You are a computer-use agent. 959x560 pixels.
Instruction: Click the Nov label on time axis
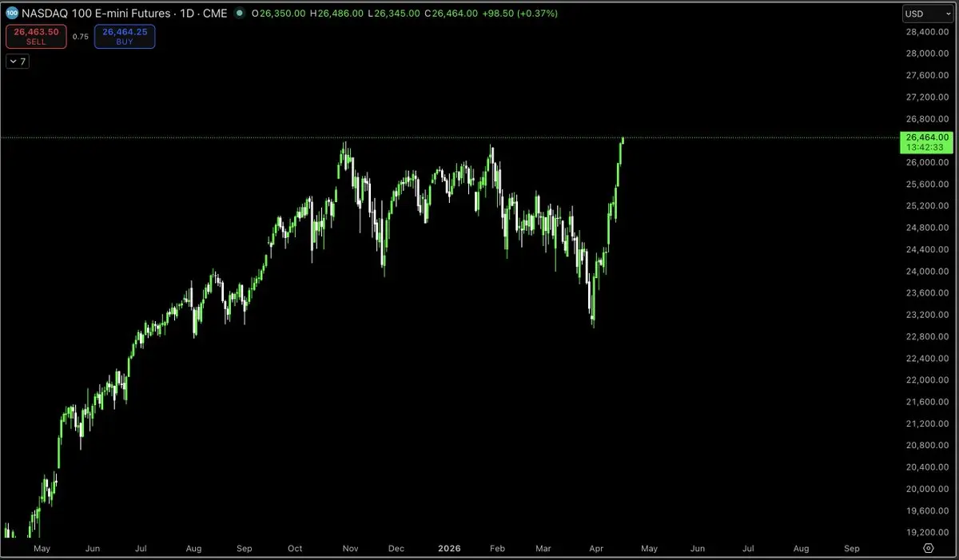(348, 549)
